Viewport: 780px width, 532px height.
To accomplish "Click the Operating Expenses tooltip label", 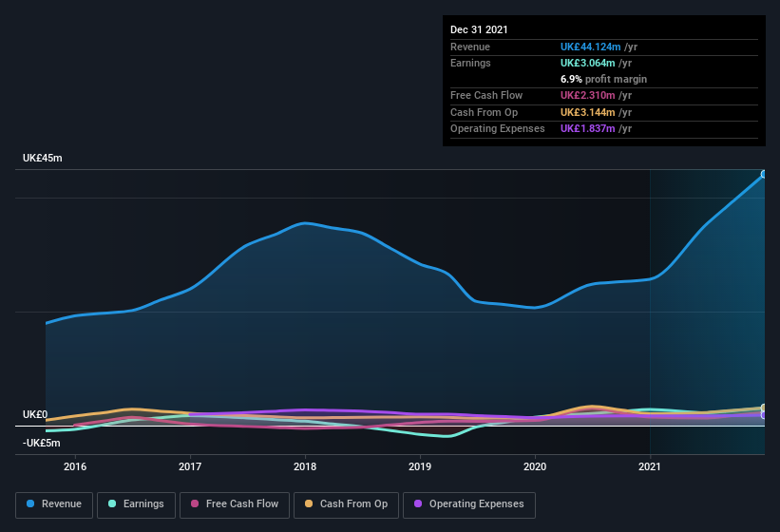I will tap(498, 128).
